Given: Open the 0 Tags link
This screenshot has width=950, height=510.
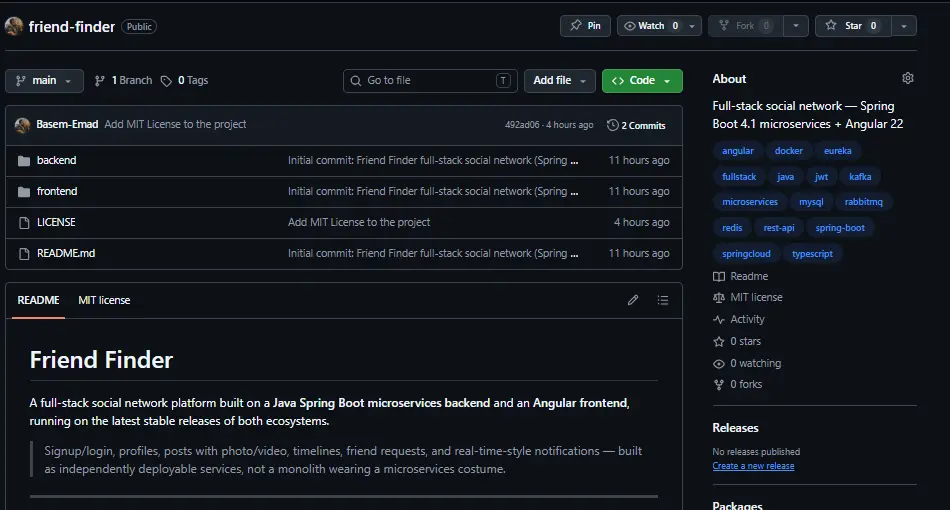Looking at the screenshot, I should coord(184,81).
